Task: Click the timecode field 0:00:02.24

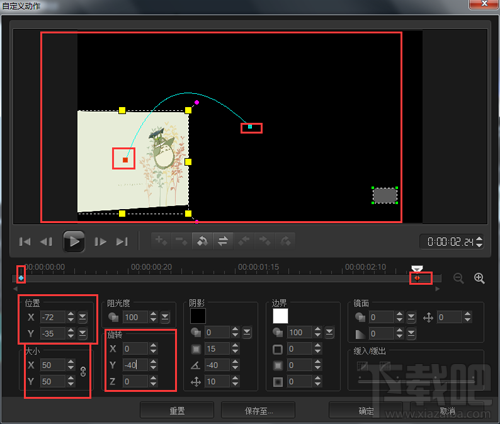Action: (x=450, y=242)
